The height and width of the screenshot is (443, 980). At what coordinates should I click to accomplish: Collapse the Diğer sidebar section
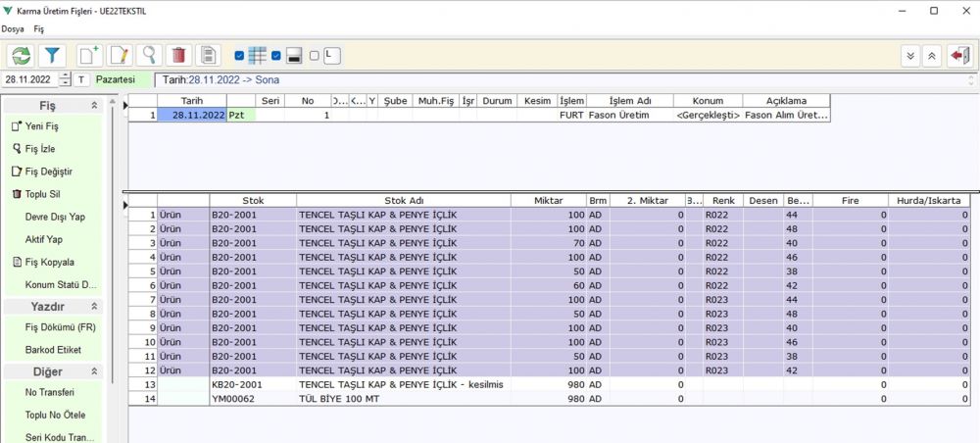tap(94, 372)
